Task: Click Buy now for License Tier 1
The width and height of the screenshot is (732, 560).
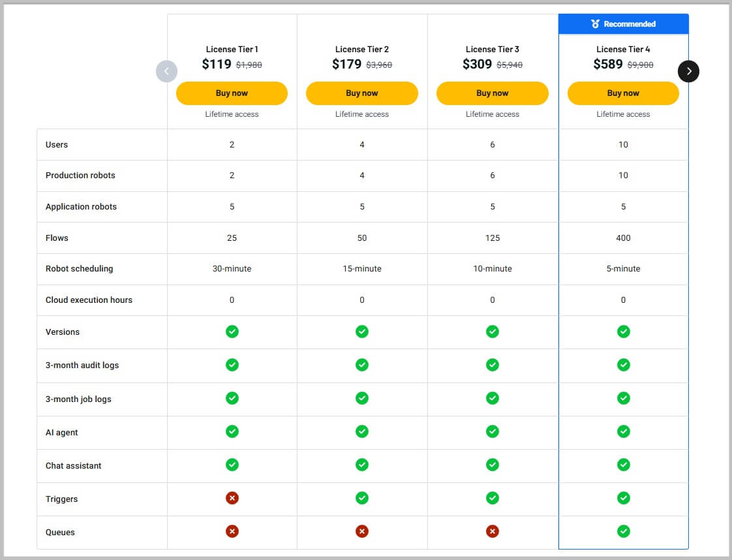Action: 232,93
